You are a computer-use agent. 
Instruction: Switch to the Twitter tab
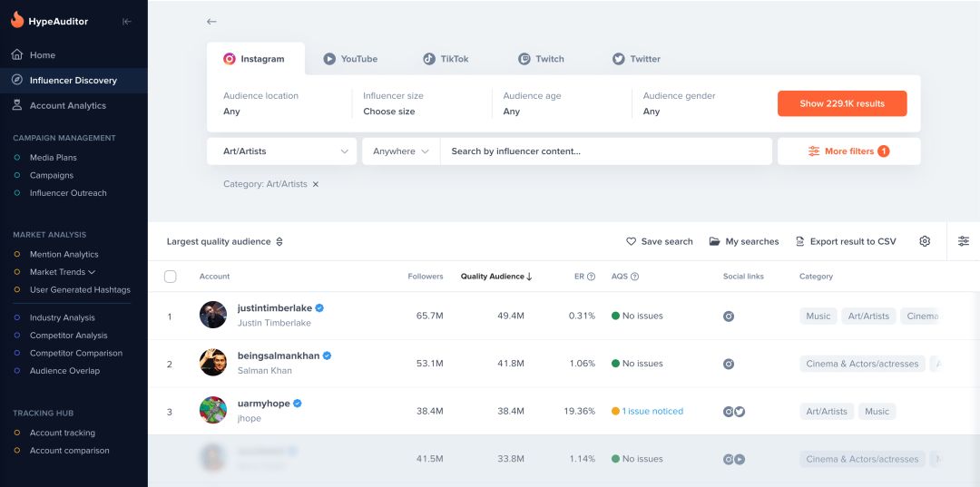coord(636,59)
